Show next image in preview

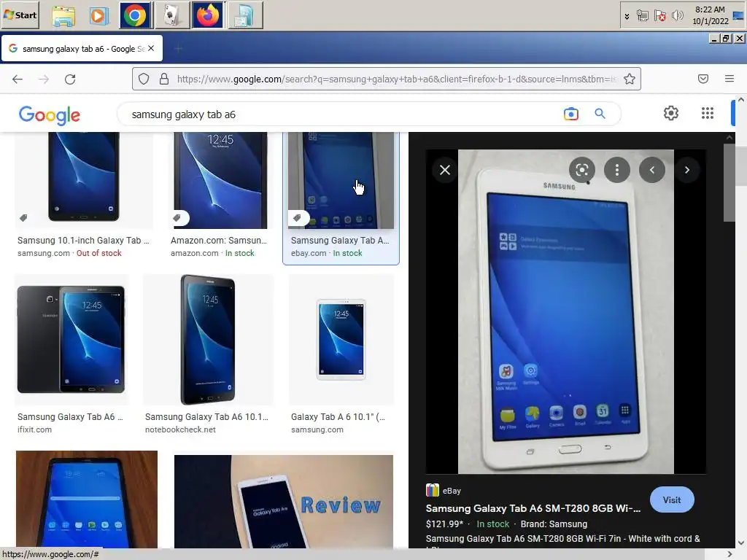pos(687,170)
